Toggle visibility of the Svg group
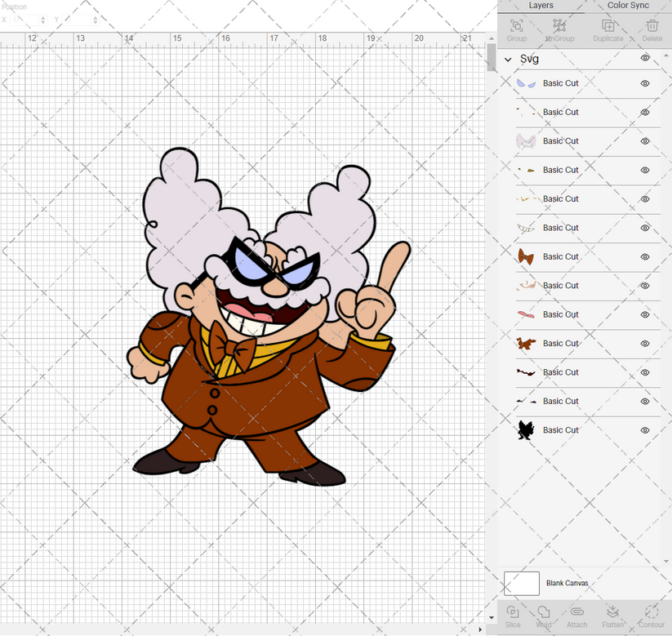Viewport: 672px width, 636px height. pos(644,58)
